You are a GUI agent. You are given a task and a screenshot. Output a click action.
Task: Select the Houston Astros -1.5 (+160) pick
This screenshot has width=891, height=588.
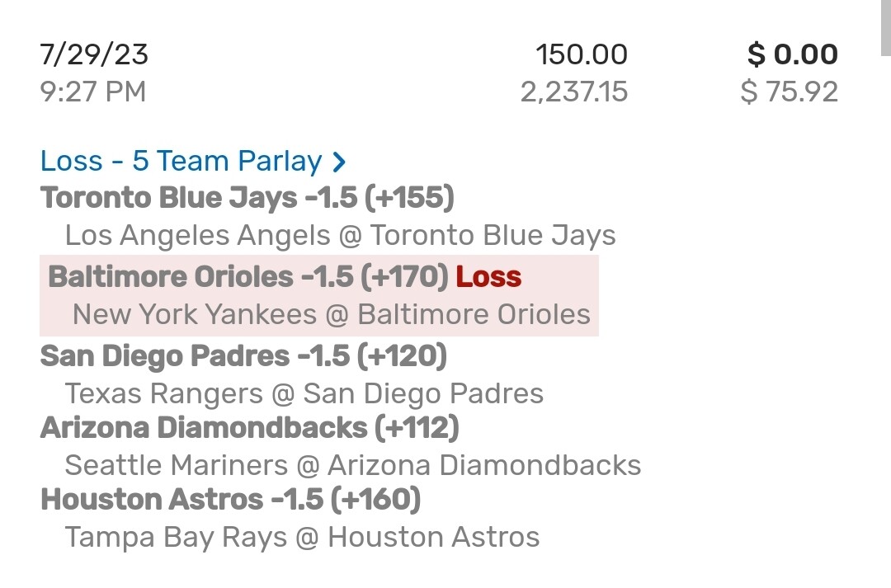(230, 500)
